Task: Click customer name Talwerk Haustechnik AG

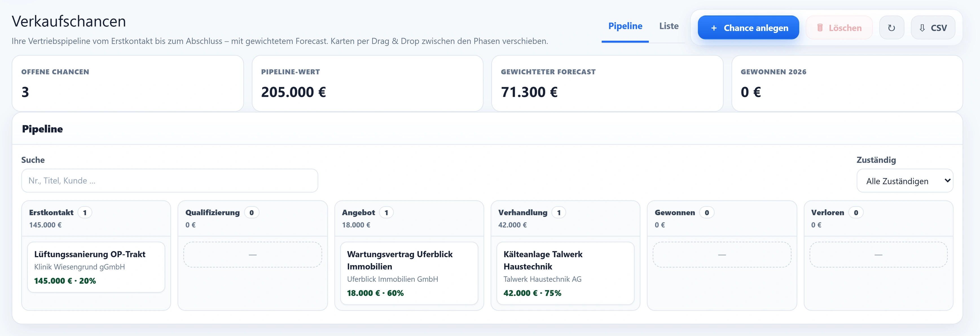Action: click(542, 279)
